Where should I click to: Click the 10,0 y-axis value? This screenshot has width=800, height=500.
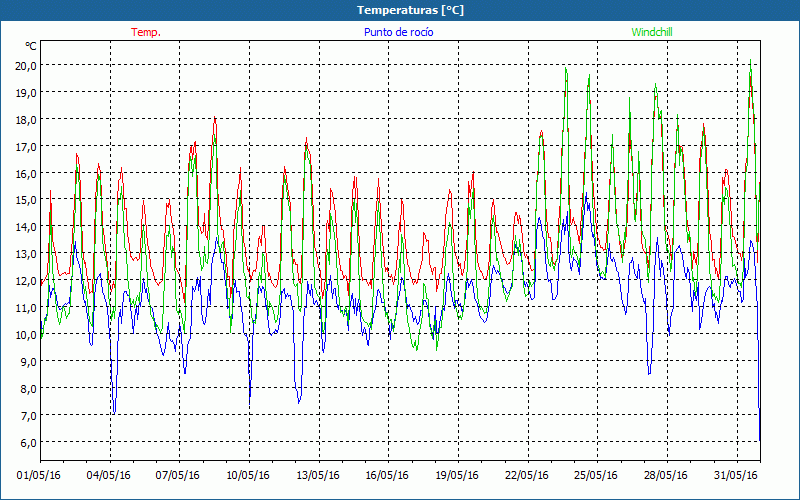26,335
